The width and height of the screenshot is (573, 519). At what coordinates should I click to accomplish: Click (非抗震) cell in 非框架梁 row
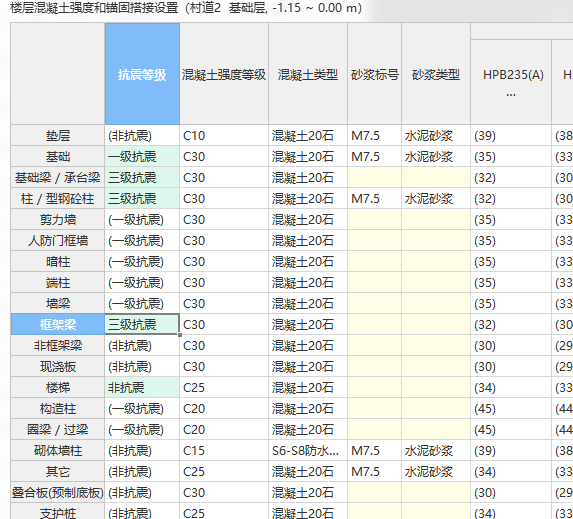[x=142, y=345]
